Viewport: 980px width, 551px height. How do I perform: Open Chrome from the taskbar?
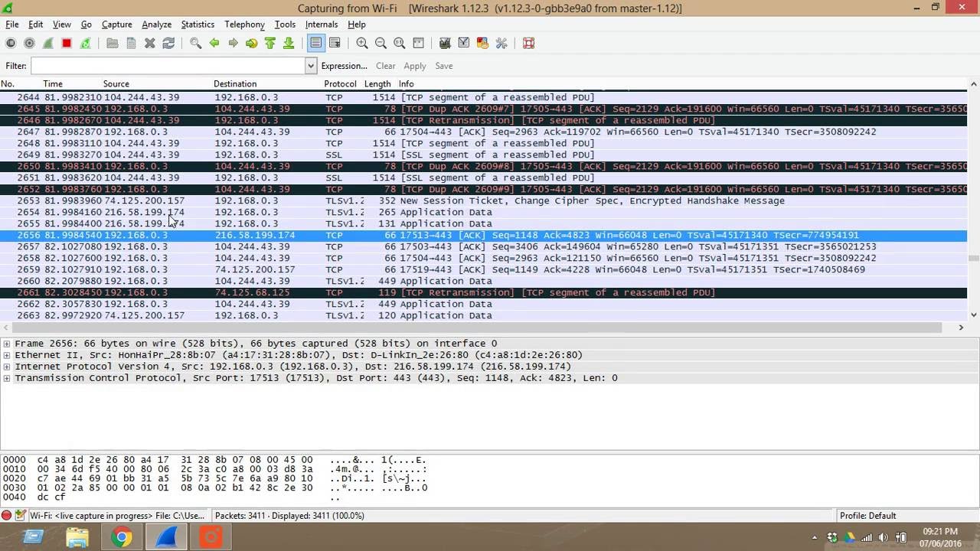pos(121,538)
